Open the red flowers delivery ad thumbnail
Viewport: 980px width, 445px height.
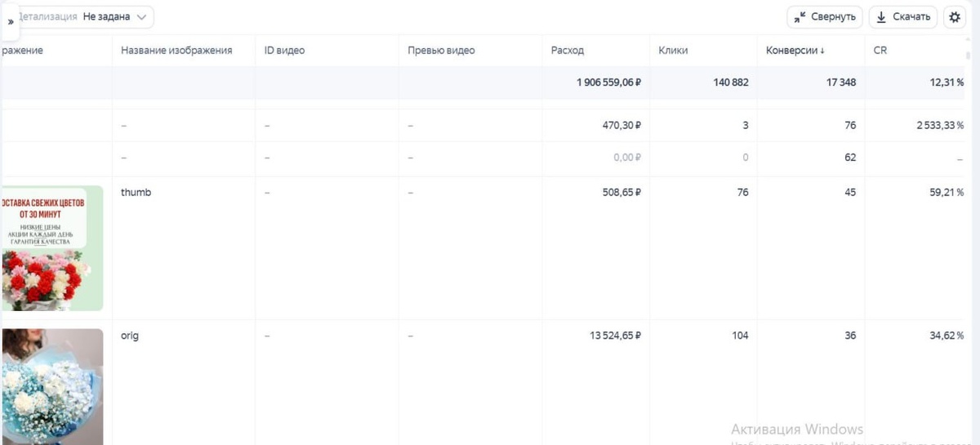pyautogui.click(x=52, y=248)
